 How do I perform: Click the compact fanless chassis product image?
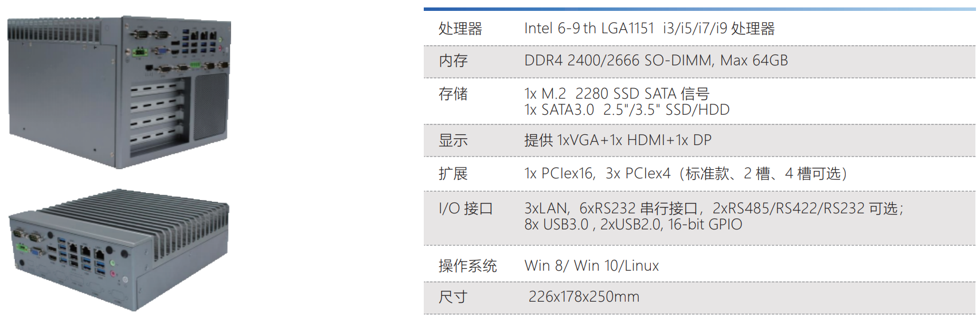coord(119,251)
